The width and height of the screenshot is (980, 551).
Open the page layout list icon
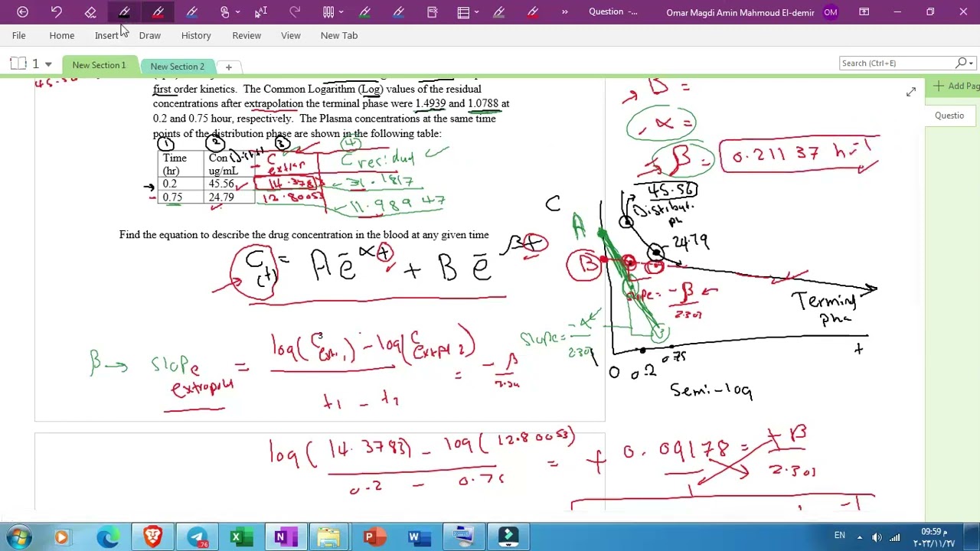pyautogui.click(x=463, y=12)
